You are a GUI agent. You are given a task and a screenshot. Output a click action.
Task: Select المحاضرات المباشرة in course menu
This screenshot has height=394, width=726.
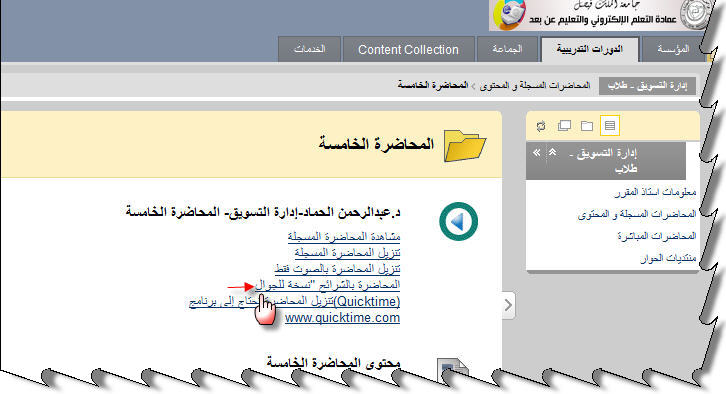657,236
